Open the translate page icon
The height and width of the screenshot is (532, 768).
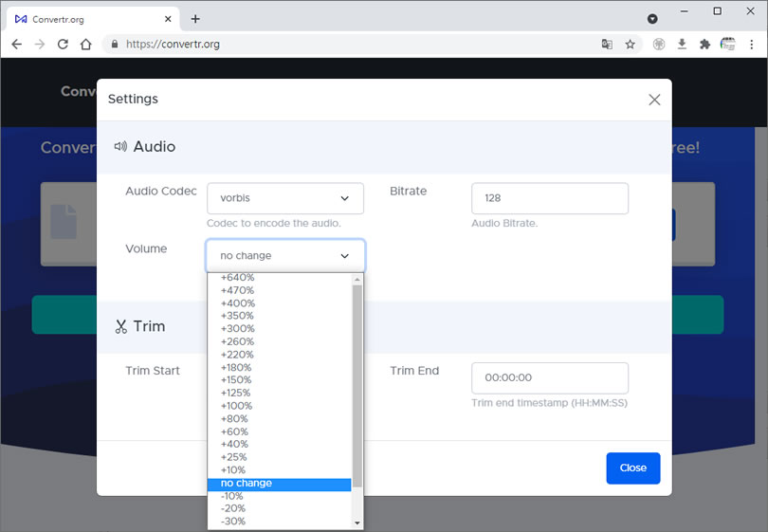tap(607, 44)
